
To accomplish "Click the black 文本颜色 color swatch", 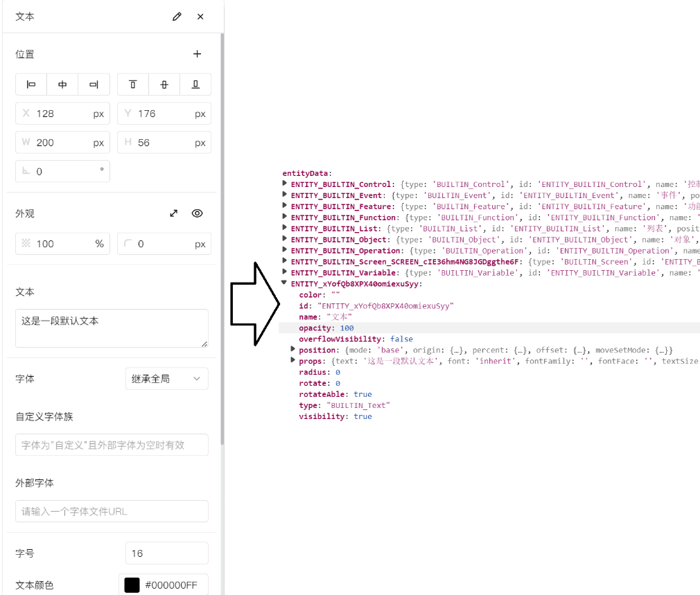I will pyautogui.click(x=132, y=585).
